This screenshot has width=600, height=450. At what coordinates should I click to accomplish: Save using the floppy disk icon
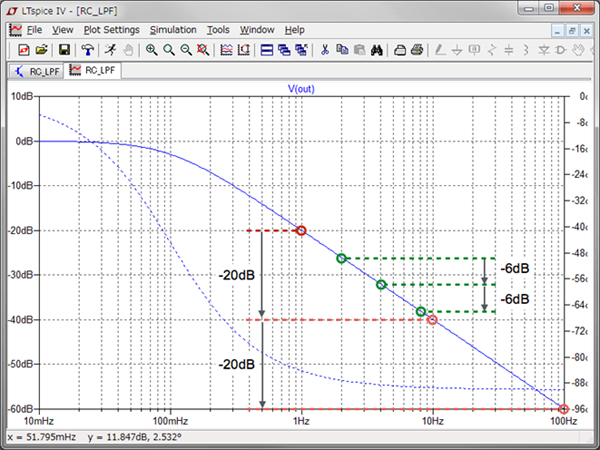64,49
